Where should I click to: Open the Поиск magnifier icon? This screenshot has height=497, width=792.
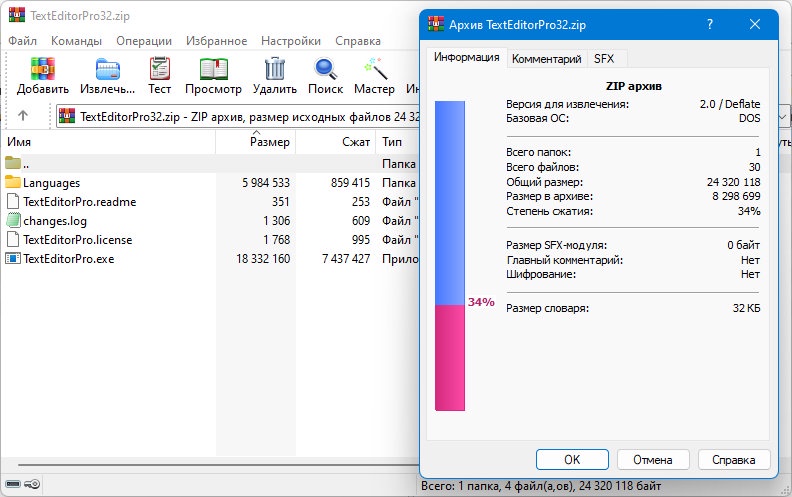coord(326,69)
